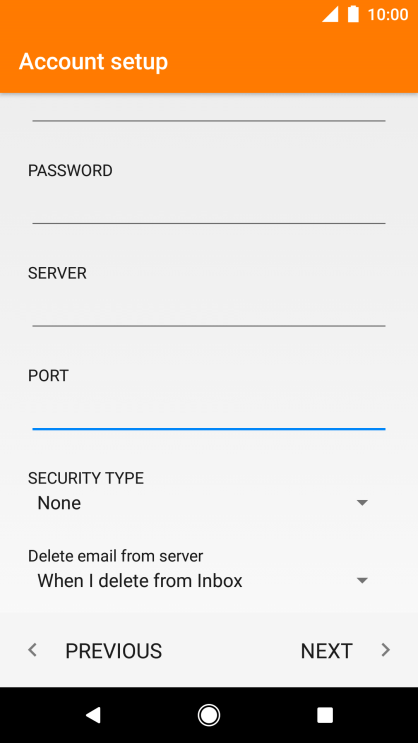Tap the battery status bar icon
The image size is (418, 743).
tap(353, 14)
